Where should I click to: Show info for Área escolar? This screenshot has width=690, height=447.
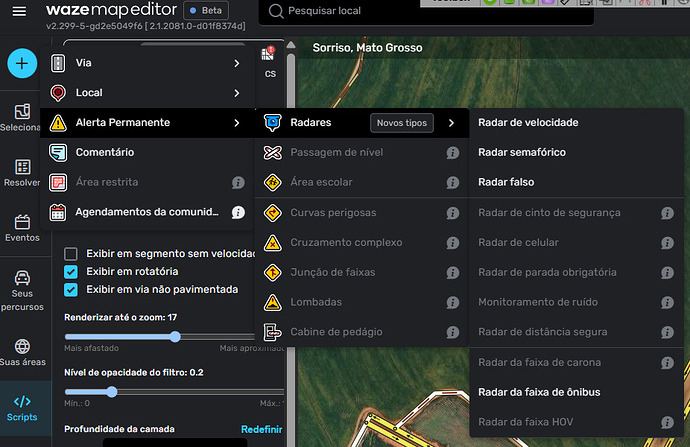point(452,183)
